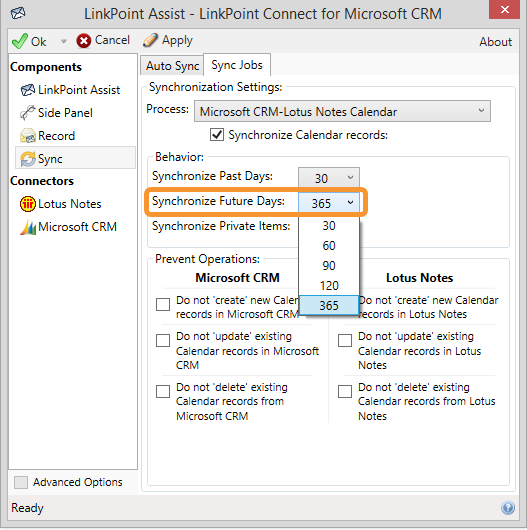Screen dimensions: 527x530
Task: Click the red Cancel icon
Action: coord(83,41)
